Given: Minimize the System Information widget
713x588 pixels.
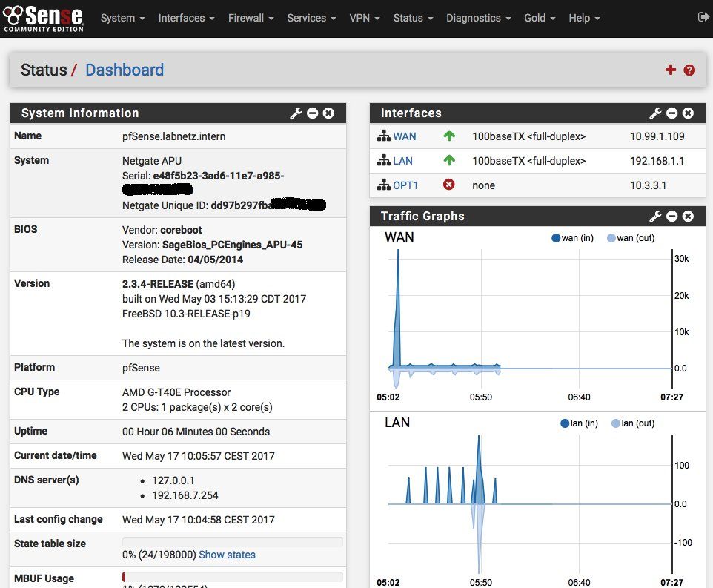Looking at the screenshot, I should [x=312, y=113].
